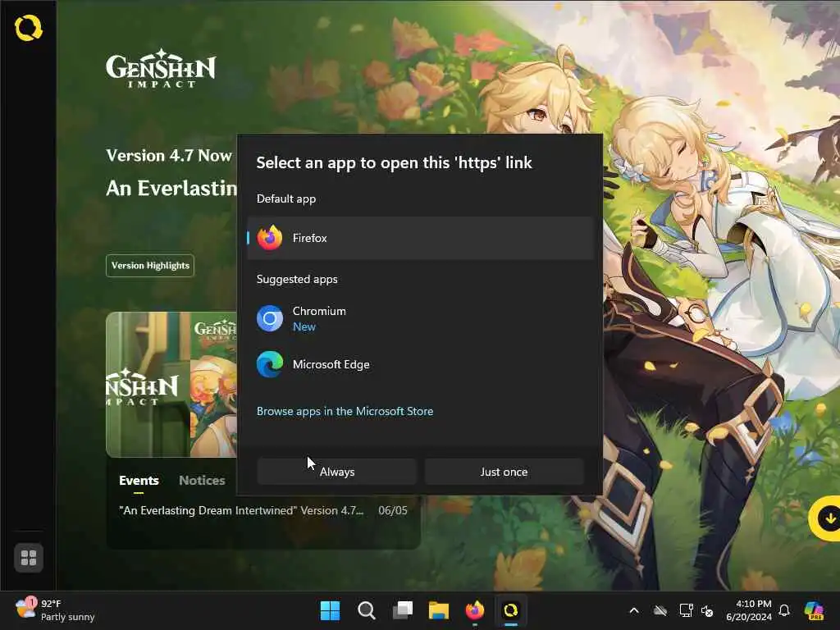This screenshot has height=630, width=840.
Task: Click the cloud sync tray icon
Action: coord(660,610)
